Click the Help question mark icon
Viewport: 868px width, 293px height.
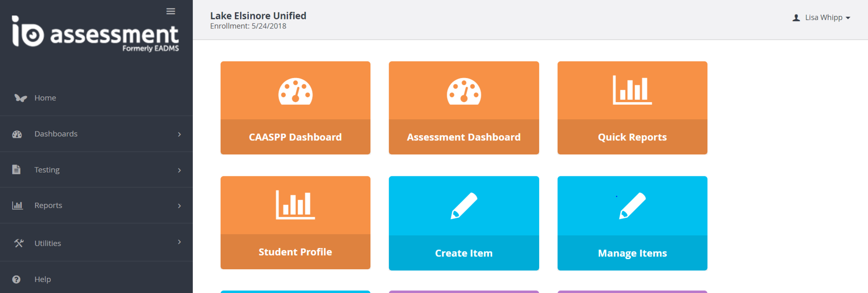[x=17, y=279]
